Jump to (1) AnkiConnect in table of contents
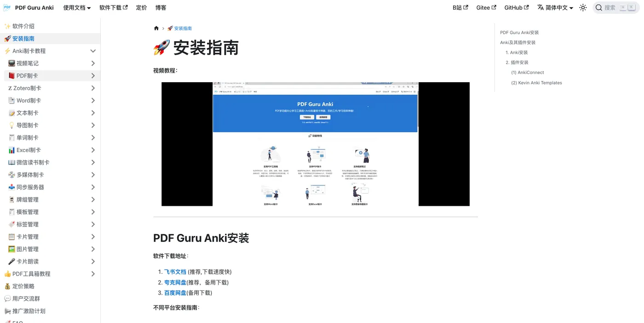The image size is (644, 323). 528,73
